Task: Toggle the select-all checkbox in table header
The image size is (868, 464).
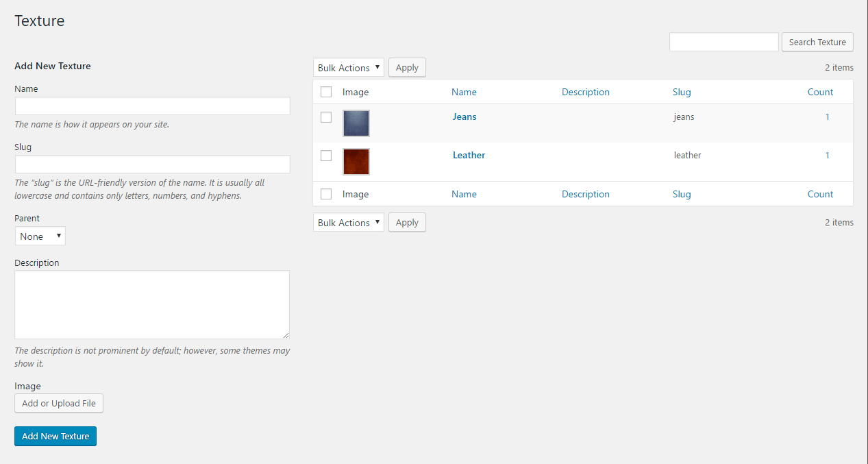Action: coord(326,92)
